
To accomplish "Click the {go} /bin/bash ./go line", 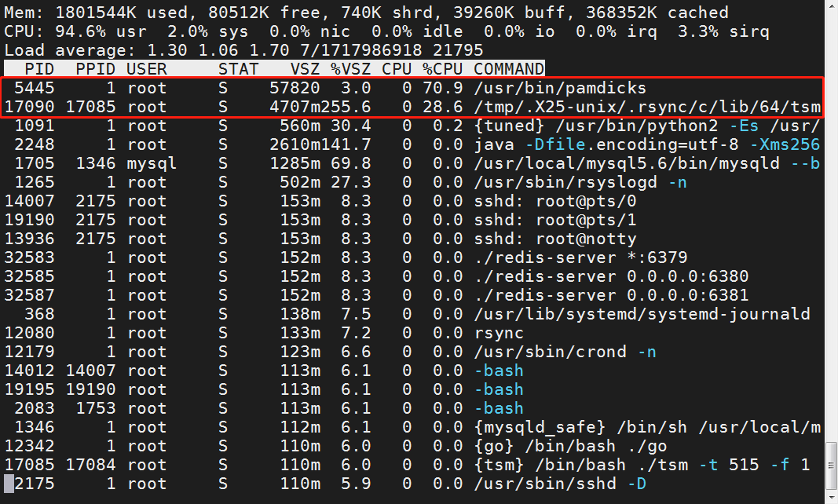I will [x=561, y=446].
